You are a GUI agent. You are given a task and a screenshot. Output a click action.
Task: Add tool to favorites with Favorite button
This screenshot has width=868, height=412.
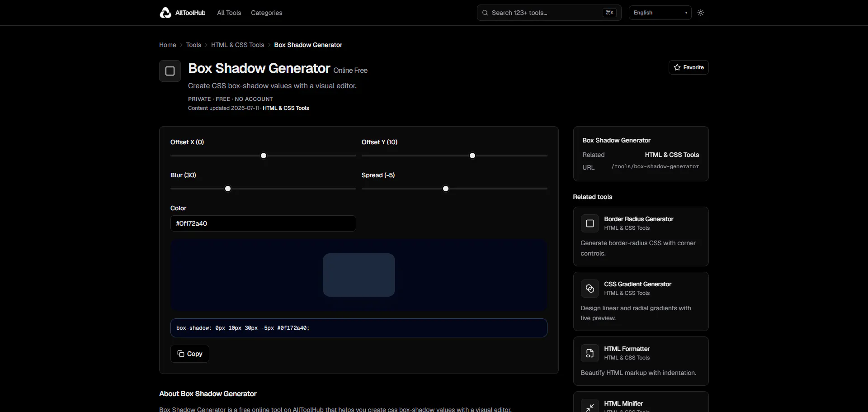689,67
